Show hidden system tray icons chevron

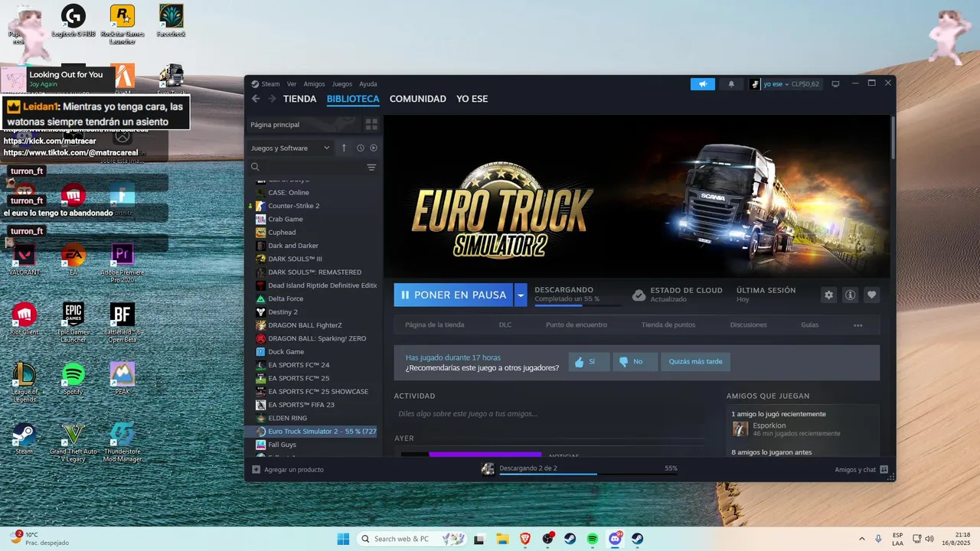point(861,539)
